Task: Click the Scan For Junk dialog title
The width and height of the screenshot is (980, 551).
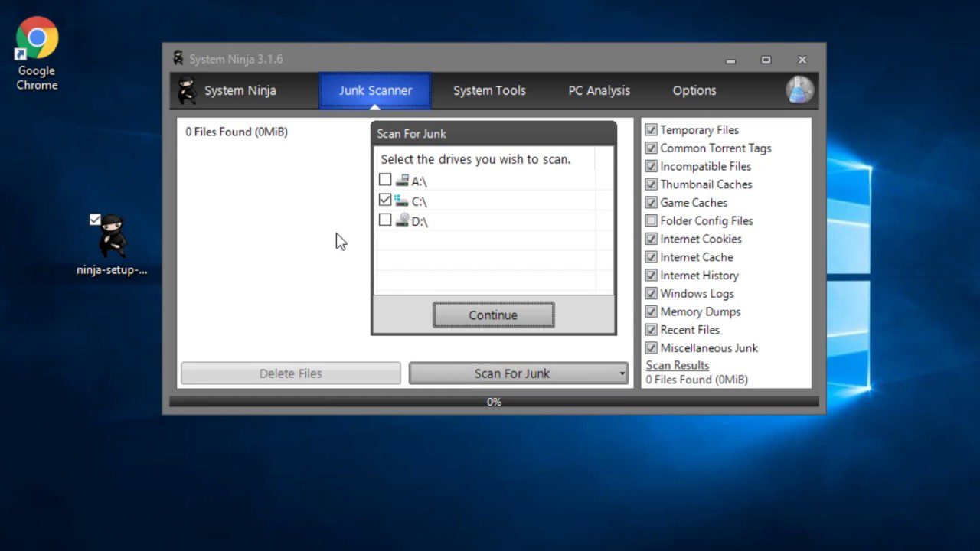Action: (x=411, y=134)
